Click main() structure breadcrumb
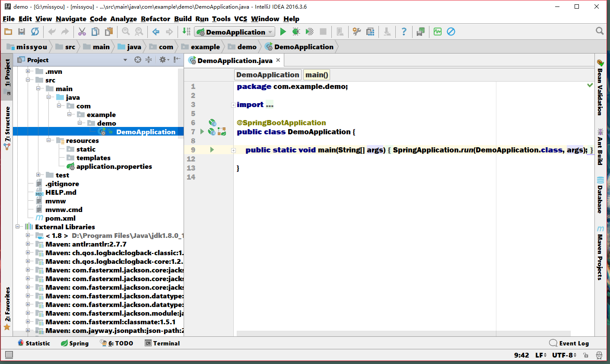610x364 pixels. 317,75
